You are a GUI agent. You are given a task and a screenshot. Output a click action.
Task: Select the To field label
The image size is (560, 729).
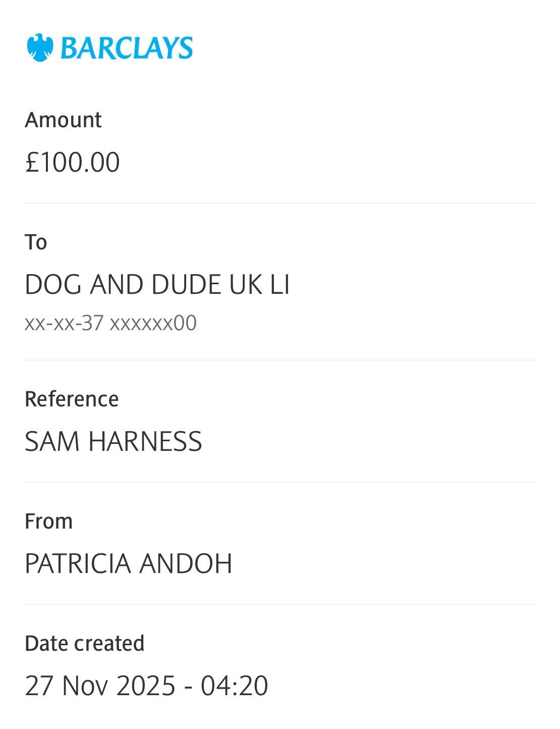point(36,242)
